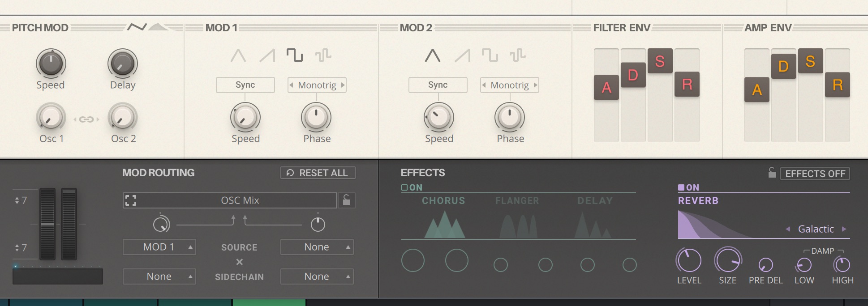The width and height of the screenshot is (868, 306).
Task: Enable the Chorus effects ON checkbox
Action: (404, 187)
